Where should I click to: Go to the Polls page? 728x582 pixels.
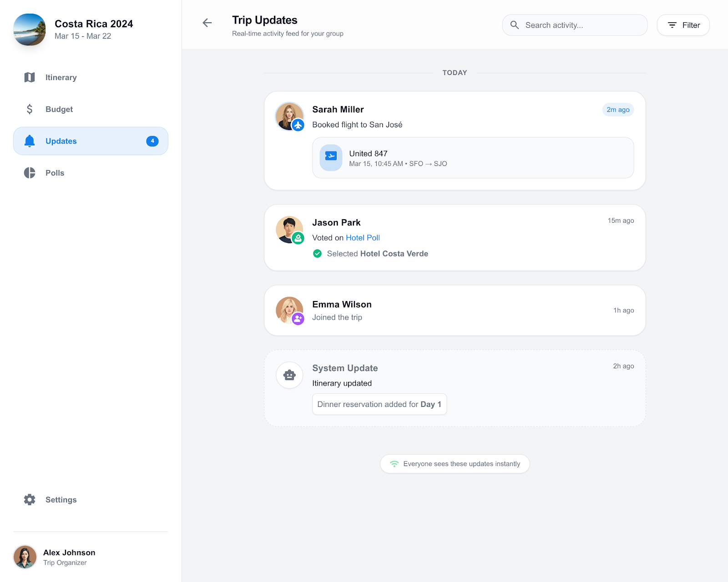55,173
